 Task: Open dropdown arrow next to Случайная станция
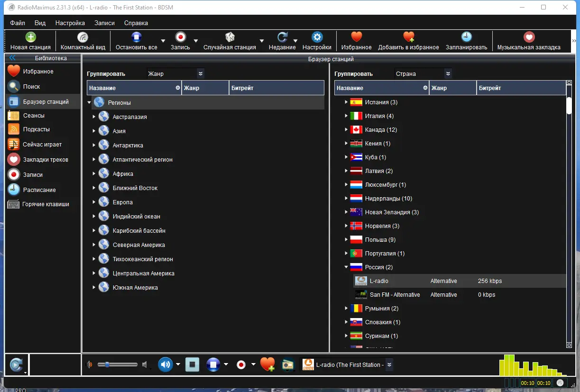tap(261, 41)
